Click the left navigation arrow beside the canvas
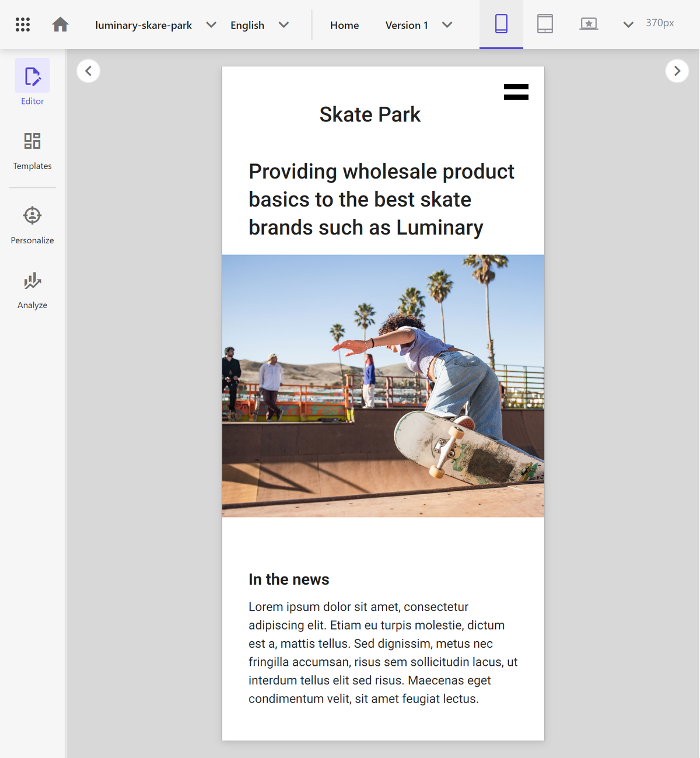The width and height of the screenshot is (700, 758). [x=88, y=70]
